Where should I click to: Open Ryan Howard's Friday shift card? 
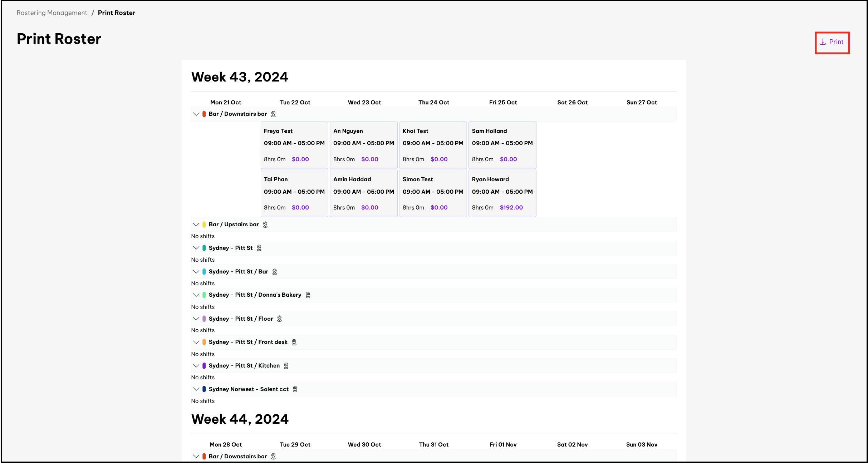click(502, 193)
